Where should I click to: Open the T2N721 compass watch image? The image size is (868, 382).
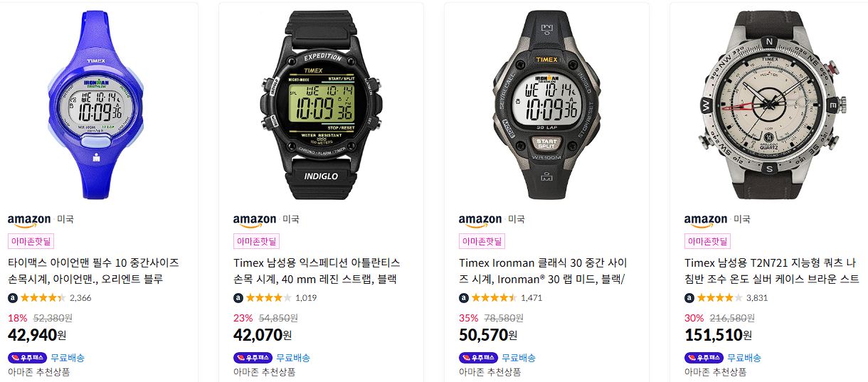772,102
